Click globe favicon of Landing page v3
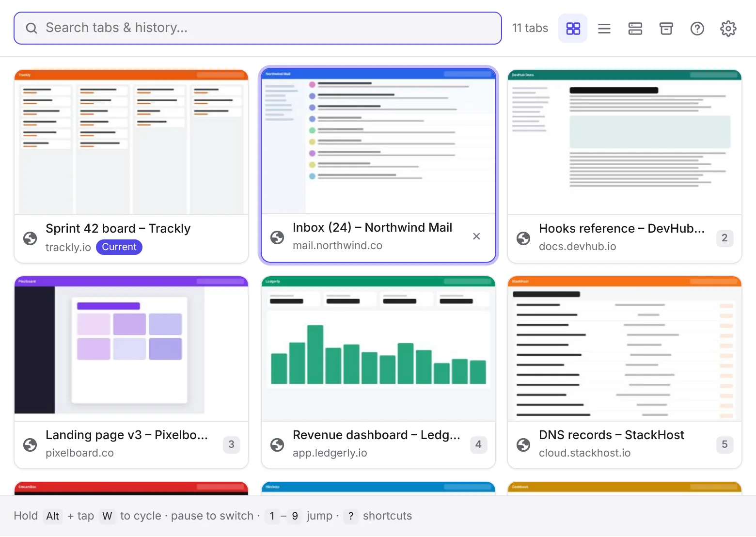This screenshot has height=537, width=756. coord(30,444)
